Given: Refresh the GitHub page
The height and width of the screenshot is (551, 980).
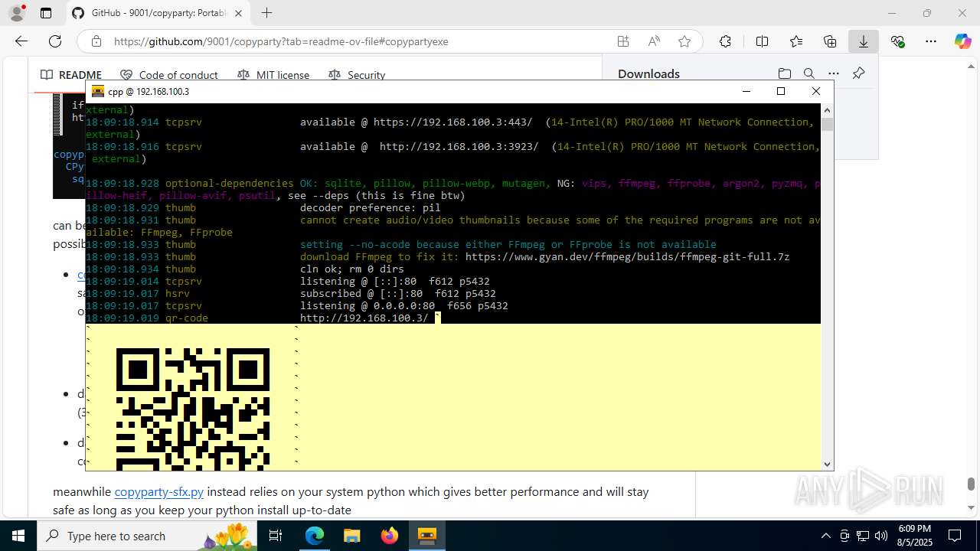Looking at the screenshot, I should click(x=55, y=41).
